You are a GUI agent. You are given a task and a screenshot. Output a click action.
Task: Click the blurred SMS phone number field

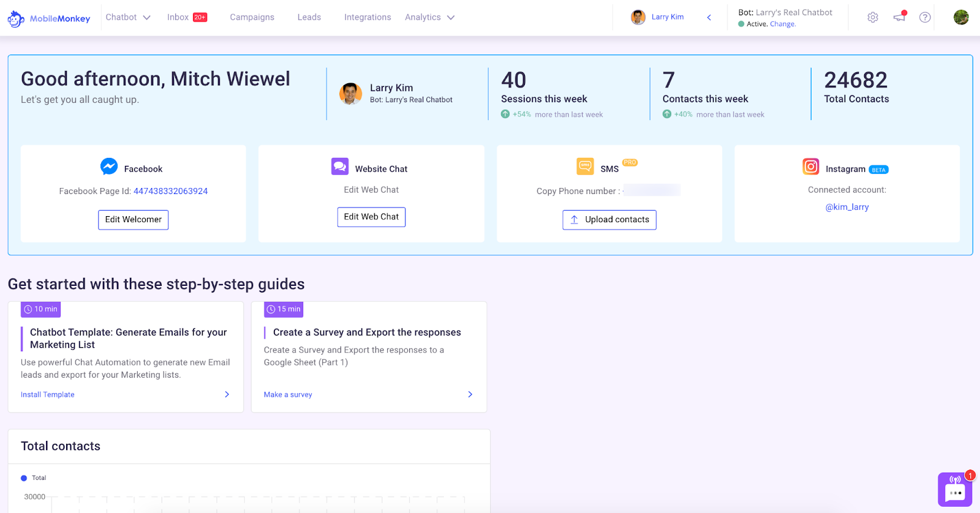[x=652, y=190]
